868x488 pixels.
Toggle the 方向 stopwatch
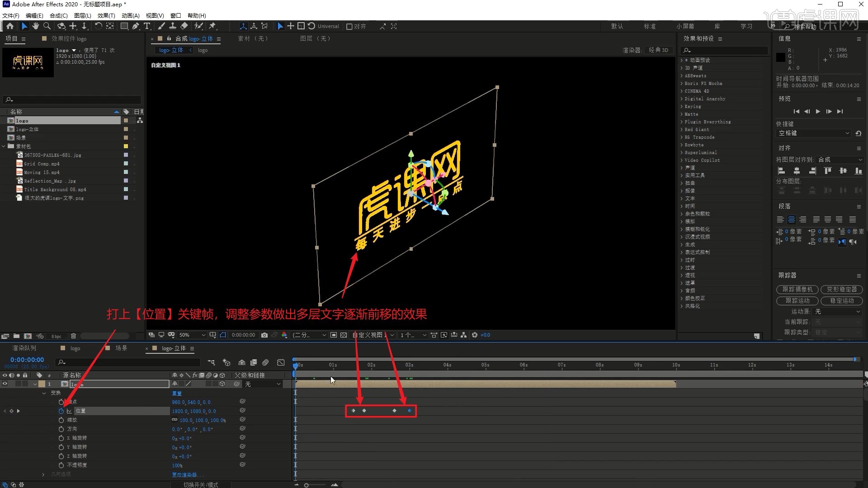(61, 429)
